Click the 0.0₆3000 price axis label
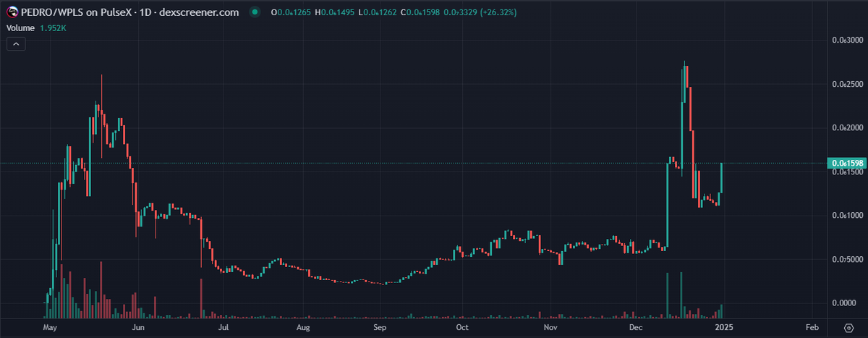The image size is (868, 338). [x=848, y=39]
